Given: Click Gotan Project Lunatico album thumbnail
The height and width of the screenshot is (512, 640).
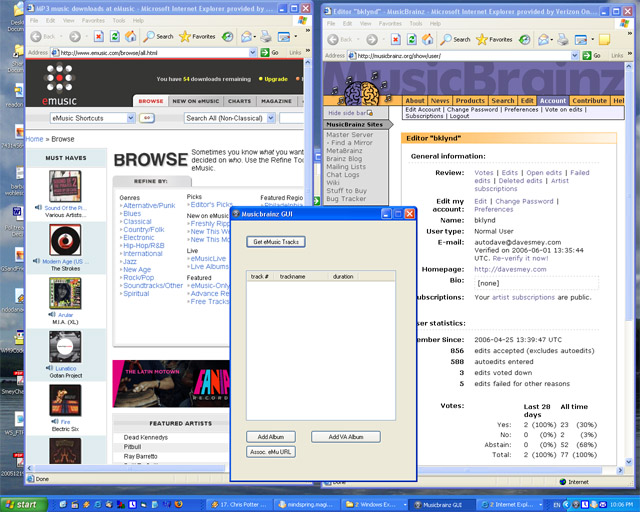Looking at the screenshot, I should click(x=65, y=347).
